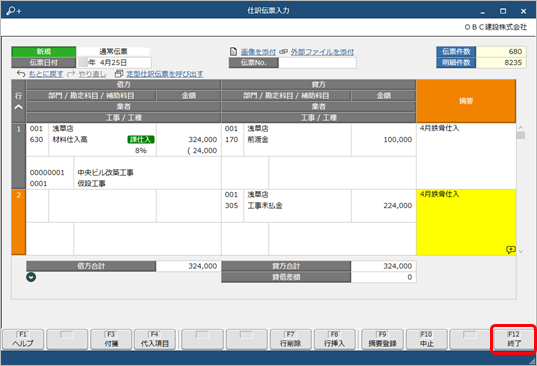Image resolution: width=537 pixels, height=366 pixels.
Task: Click the redo arrow icon beside やり直し
Action: pos(71,74)
